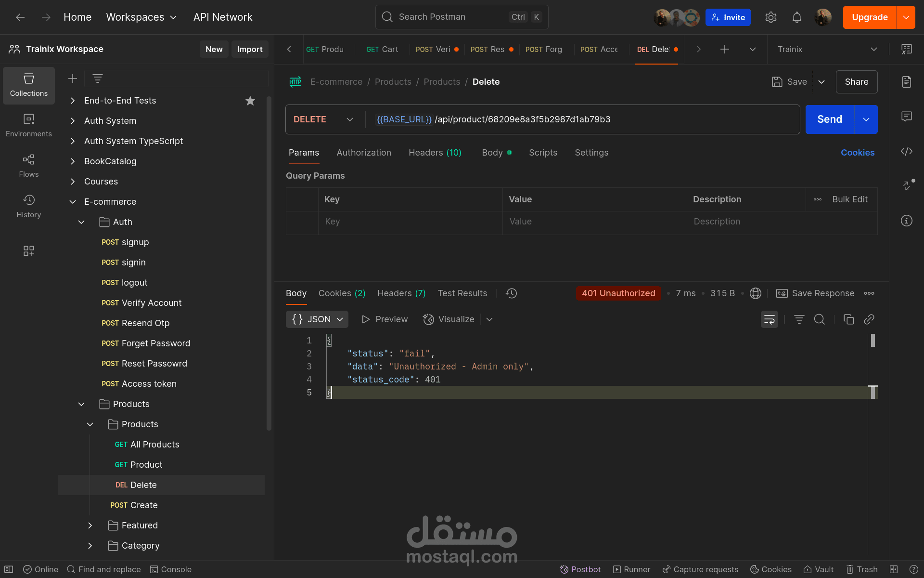This screenshot has height=578, width=924.
Task: Open the response Test Results tab
Action: click(x=462, y=293)
